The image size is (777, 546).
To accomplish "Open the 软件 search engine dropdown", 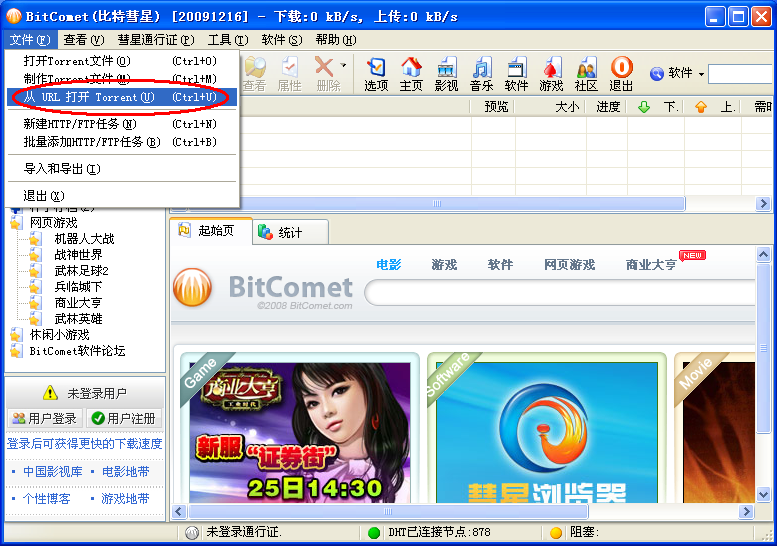I will click(x=701, y=74).
